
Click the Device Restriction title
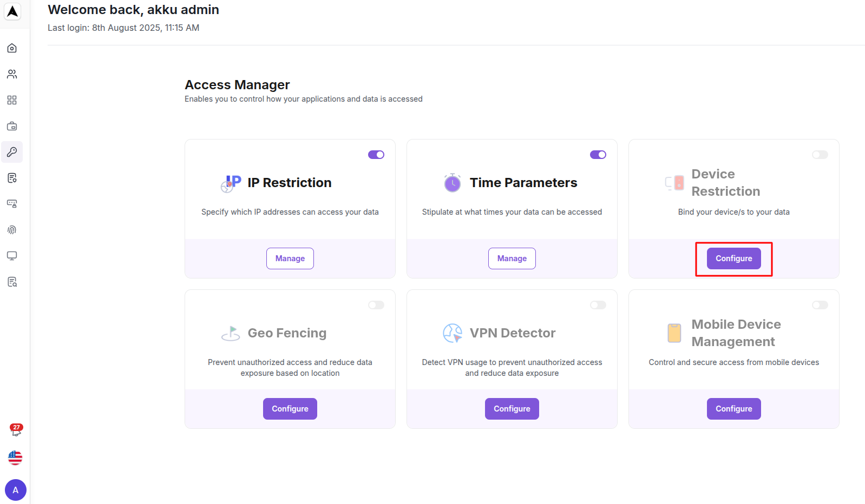point(726,183)
